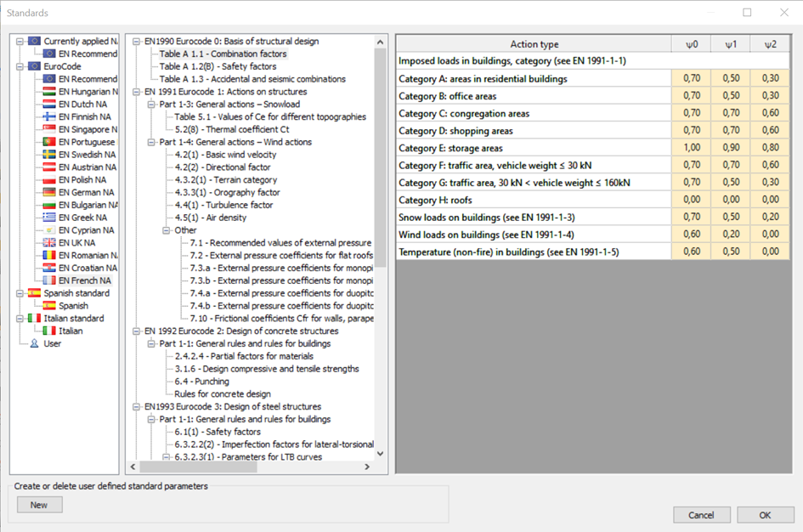Click middle tree horizontal scroll right arrow
Screen dimensions: 803x532
point(367,467)
